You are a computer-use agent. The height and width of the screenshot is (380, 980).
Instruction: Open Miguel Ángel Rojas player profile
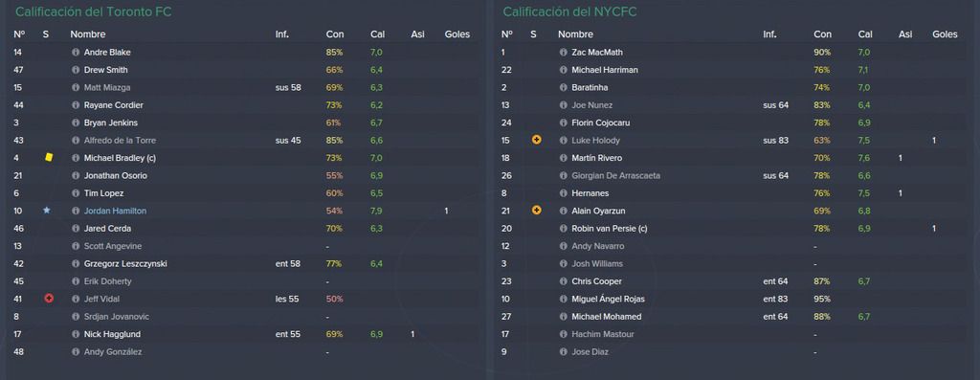pyautogui.click(x=608, y=300)
